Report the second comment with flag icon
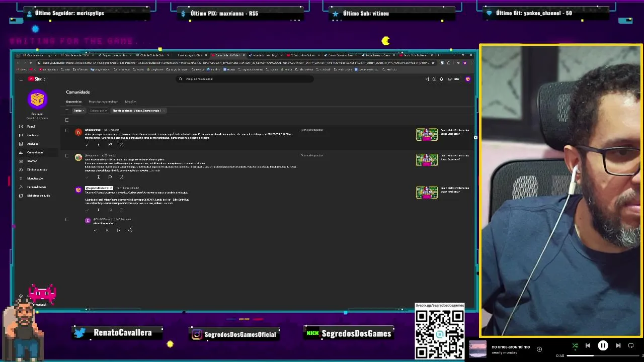The image size is (644, 362). [110, 177]
